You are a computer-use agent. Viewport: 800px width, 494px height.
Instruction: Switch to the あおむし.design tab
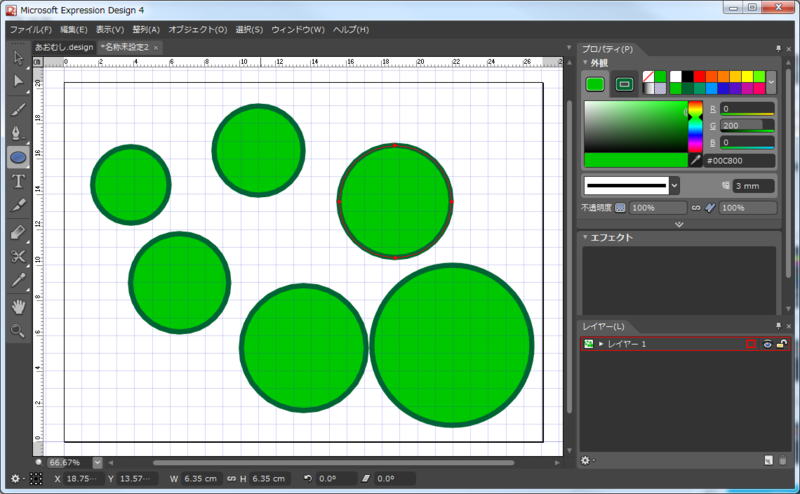64,47
